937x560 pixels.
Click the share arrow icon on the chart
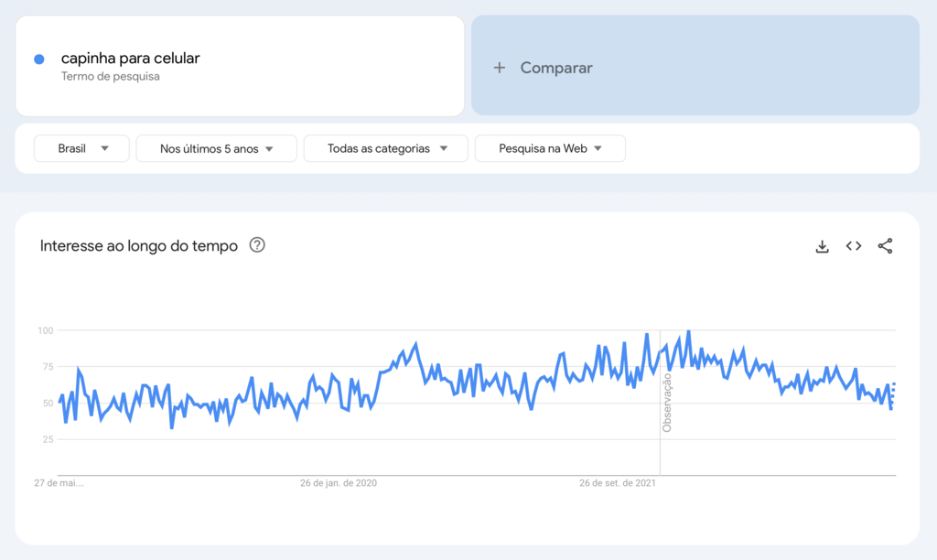click(885, 245)
